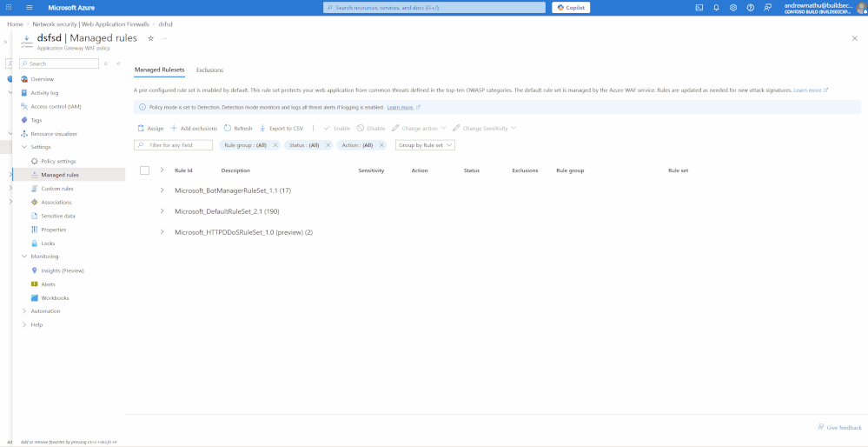Screen dimensions: 868x447
Task: Open the notifications bell
Action: [716, 7]
